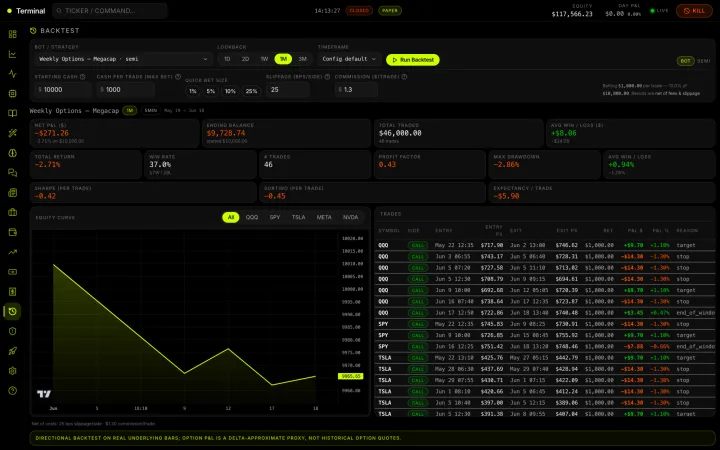Click the Cash Per Trade input field

(x=125, y=90)
